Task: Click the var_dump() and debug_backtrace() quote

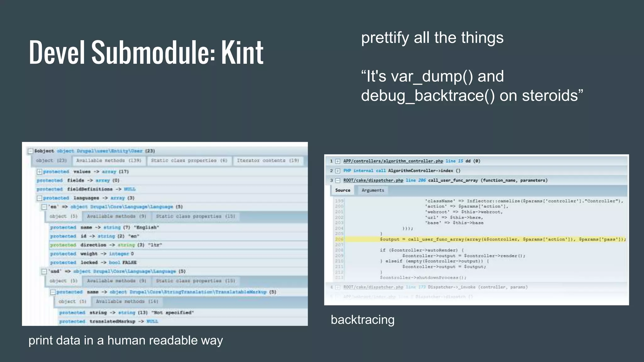Action: [472, 86]
